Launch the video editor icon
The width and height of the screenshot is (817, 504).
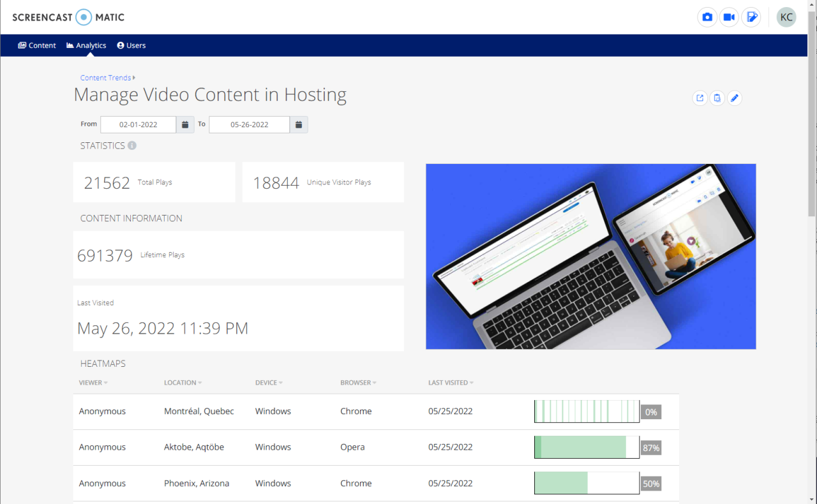point(751,17)
